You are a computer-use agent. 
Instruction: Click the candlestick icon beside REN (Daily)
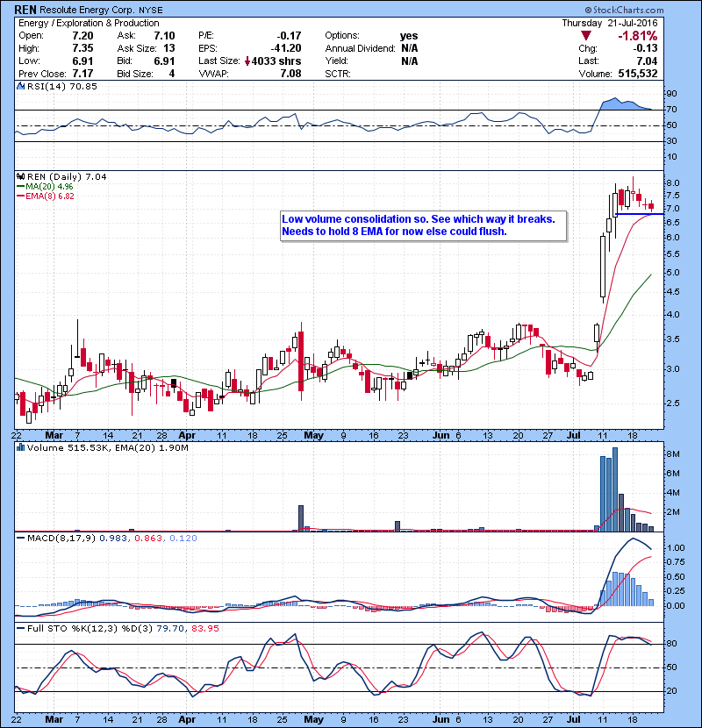tap(20, 177)
